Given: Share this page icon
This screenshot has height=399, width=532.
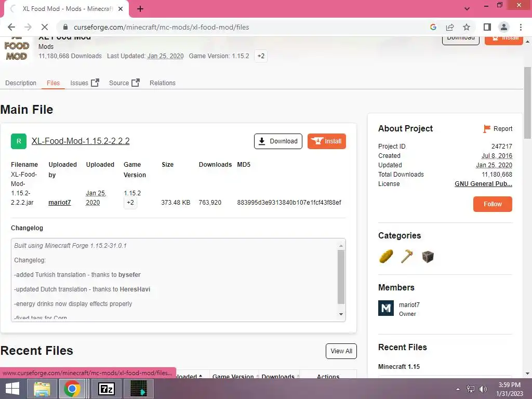Looking at the screenshot, I should 450,27.
